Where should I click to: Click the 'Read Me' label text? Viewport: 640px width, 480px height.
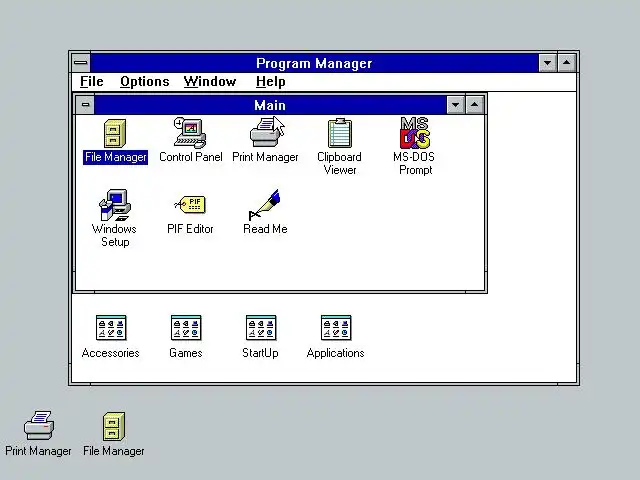click(x=265, y=229)
